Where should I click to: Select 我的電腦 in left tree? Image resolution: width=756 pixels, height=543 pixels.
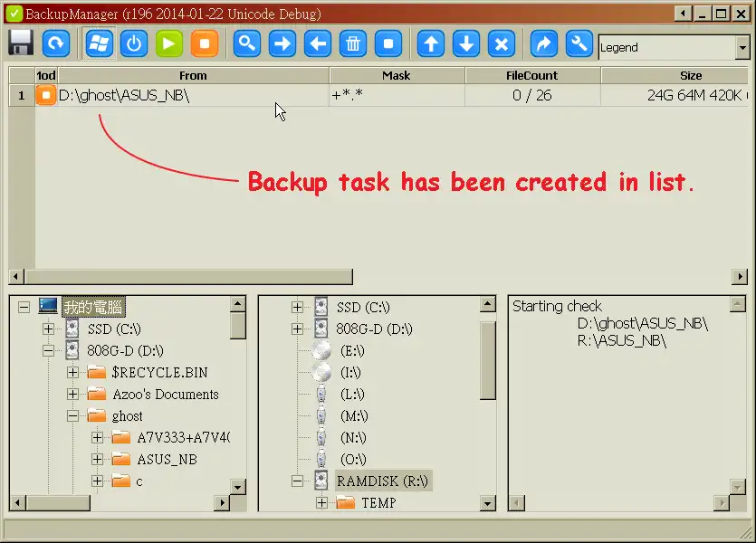point(93,307)
